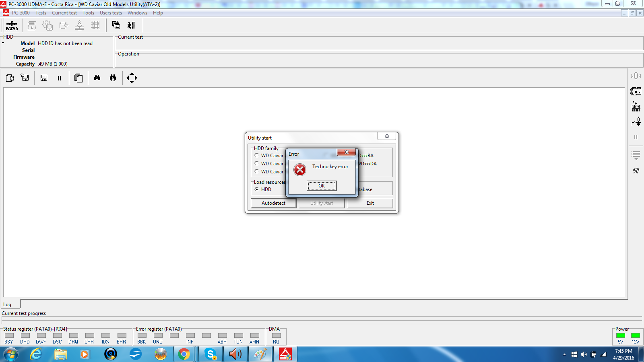Select the first WD Caviar radio option
Screen dimensions: 644x362
click(x=256, y=155)
